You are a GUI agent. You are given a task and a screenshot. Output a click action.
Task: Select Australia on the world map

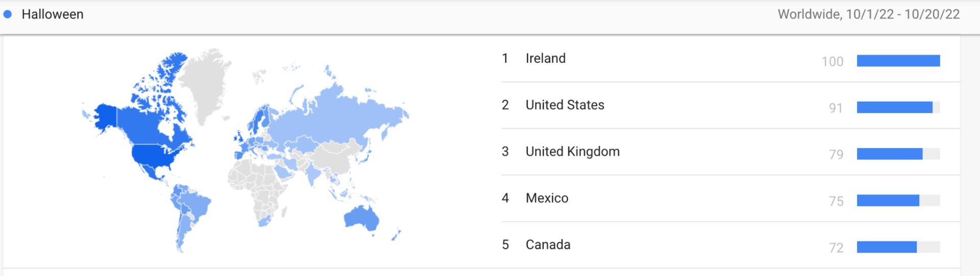pos(361,219)
